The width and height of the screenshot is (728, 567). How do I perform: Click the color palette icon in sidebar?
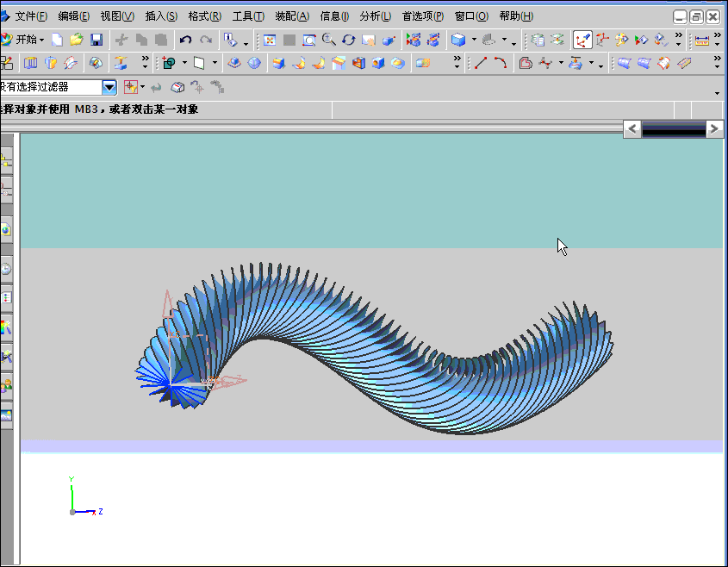point(7,327)
